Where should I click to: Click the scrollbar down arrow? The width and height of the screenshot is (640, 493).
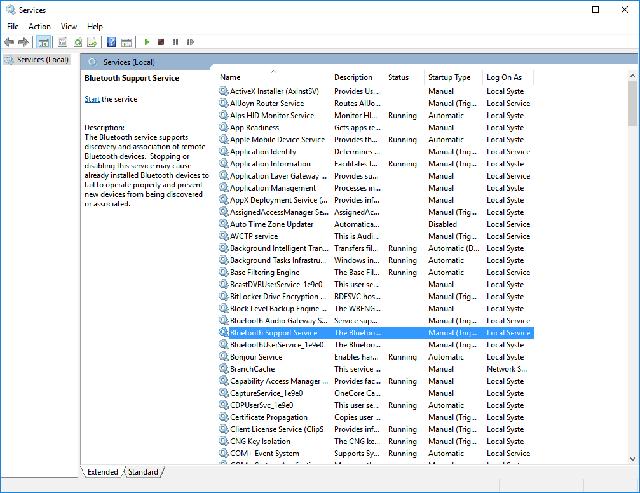(632, 459)
